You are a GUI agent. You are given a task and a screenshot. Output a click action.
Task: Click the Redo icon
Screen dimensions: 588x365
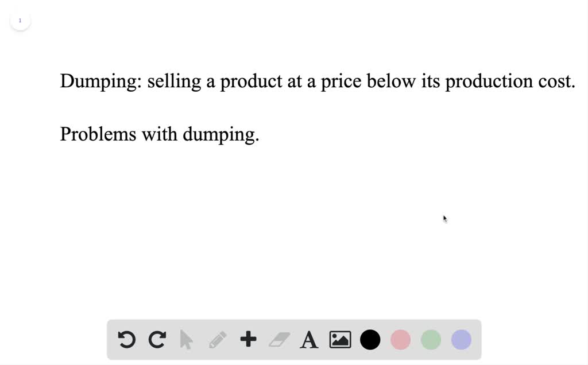click(x=158, y=339)
